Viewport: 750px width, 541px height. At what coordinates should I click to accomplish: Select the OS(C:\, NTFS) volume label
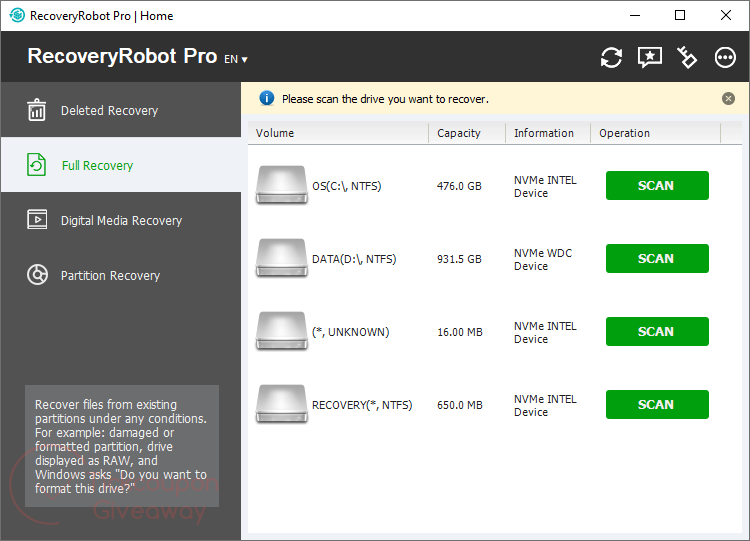pyautogui.click(x=347, y=186)
